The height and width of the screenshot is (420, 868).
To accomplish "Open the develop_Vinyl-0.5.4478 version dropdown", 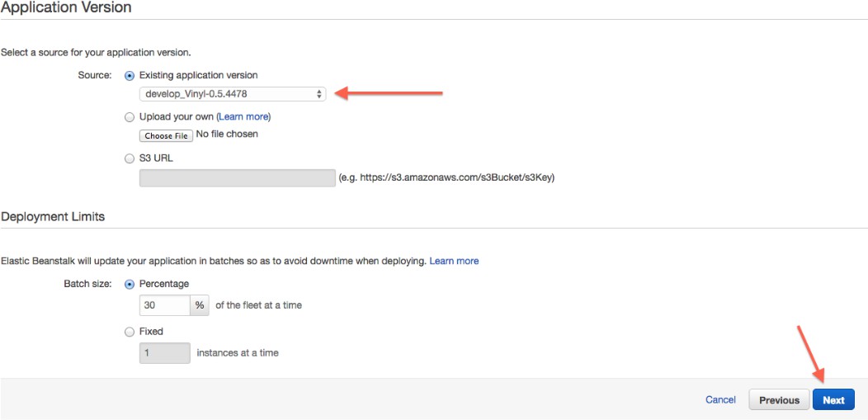I will pyautogui.click(x=233, y=94).
